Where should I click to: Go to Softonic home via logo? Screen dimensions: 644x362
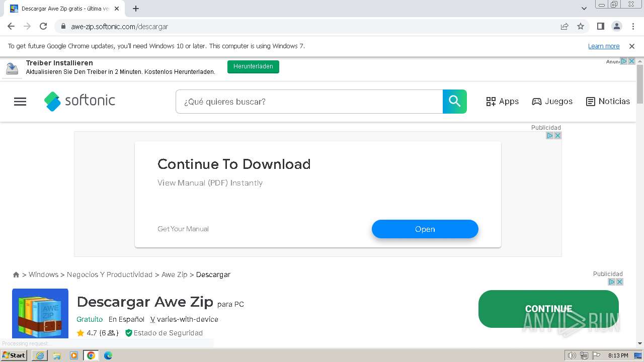point(79,101)
